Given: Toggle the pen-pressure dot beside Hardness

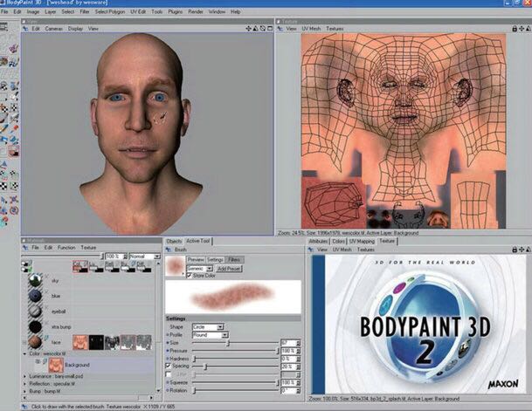Looking at the screenshot, I should 168,359.
